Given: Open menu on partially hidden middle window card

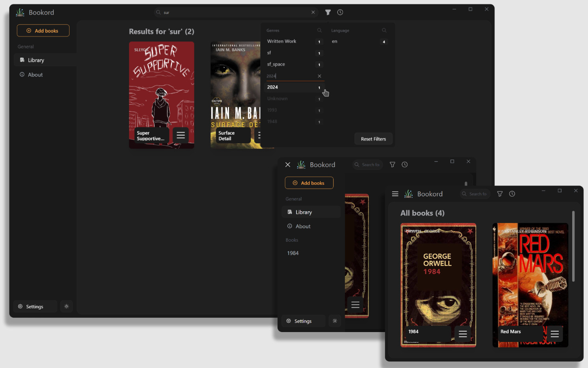Looking at the screenshot, I should point(355,305).
